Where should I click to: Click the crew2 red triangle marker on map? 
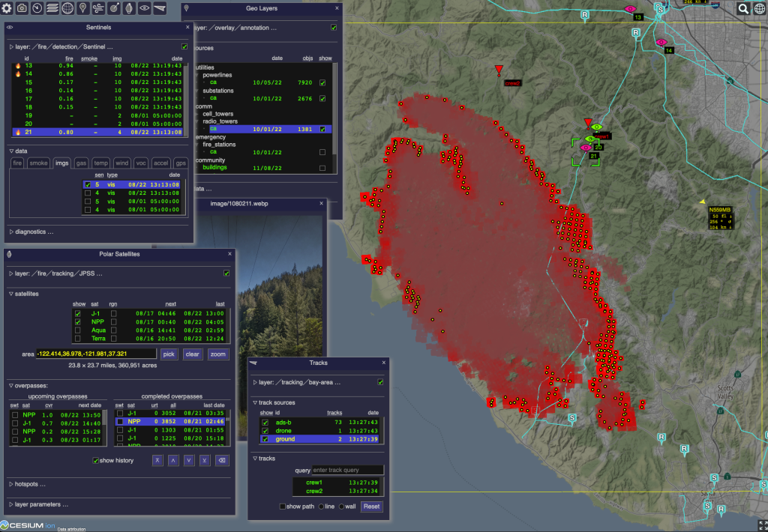click(x=499, y=70)
